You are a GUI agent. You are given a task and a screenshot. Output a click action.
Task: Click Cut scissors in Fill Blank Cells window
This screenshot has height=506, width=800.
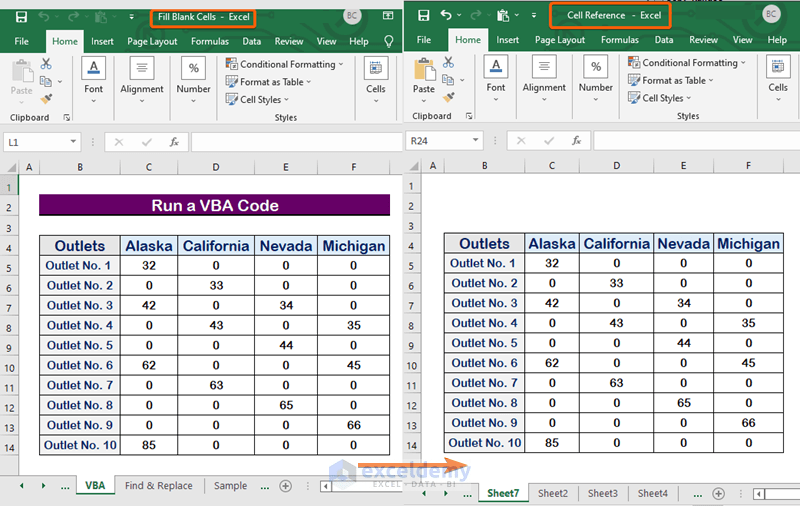point(46,64)
